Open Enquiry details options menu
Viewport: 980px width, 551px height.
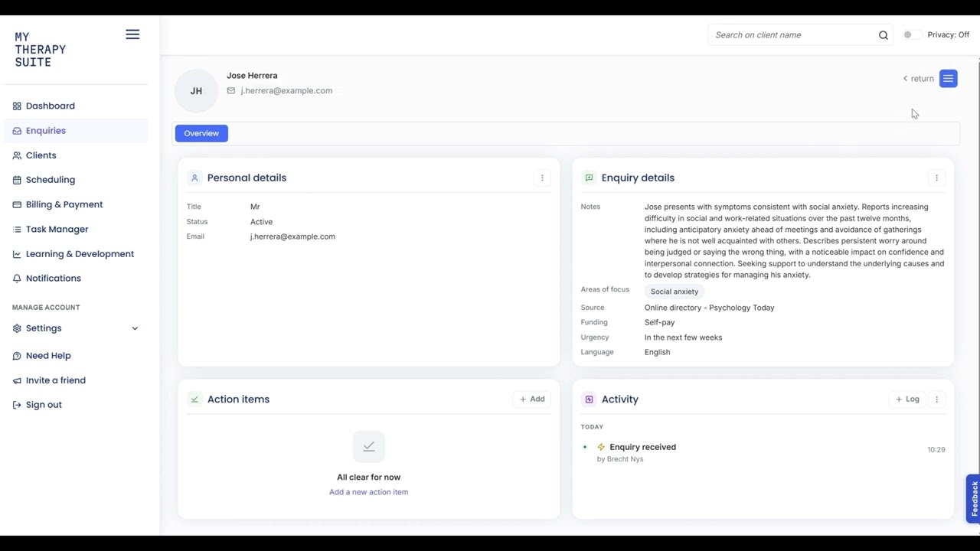(x=936, y=178)
